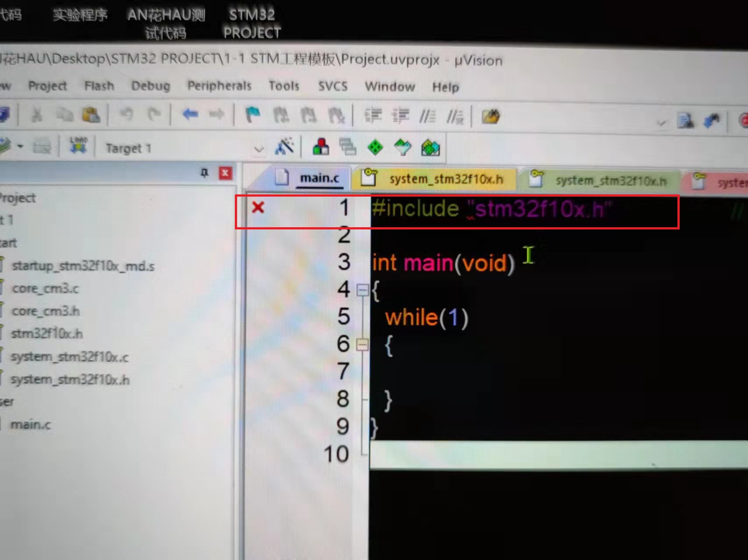
Task: Comment out the selection
Action: coord(427,116)
